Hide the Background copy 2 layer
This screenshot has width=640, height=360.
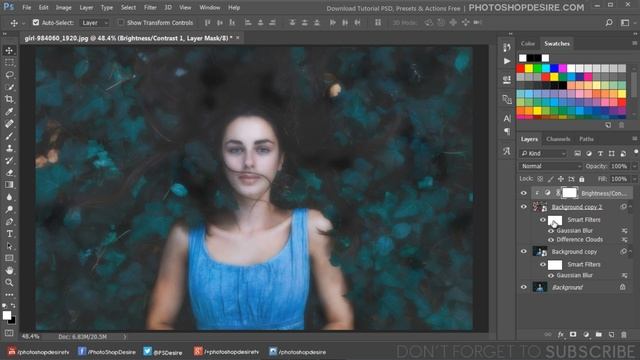[524, 207]
